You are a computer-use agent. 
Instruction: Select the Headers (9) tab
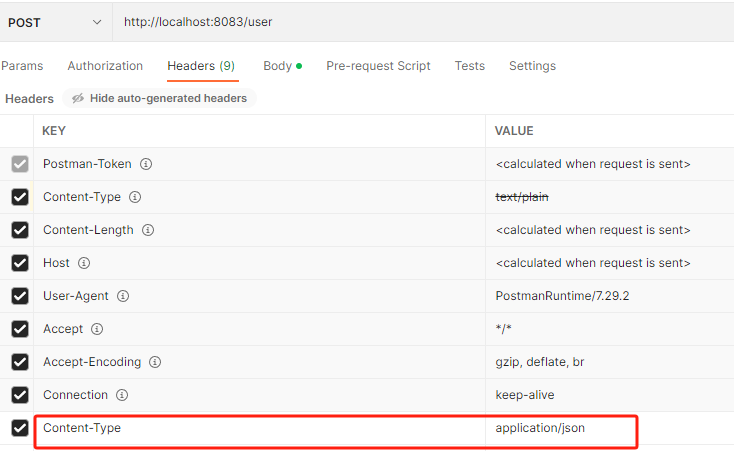pyautogui.click(x=201, y=66)
